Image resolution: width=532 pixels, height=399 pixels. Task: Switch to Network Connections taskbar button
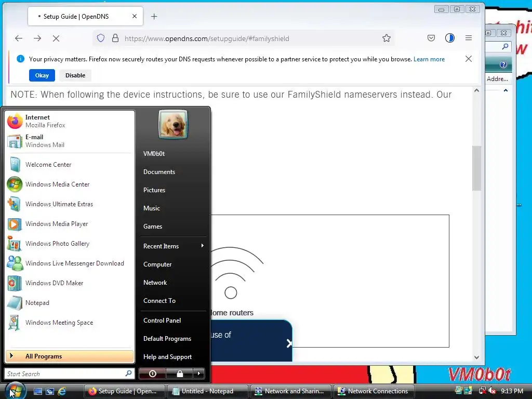(x=375, y=391)
